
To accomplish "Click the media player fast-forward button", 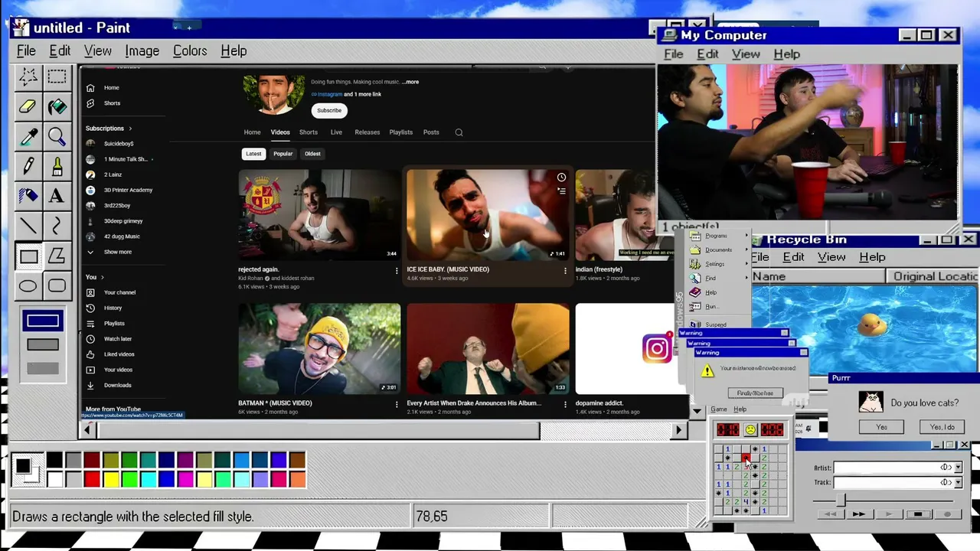I will (858, 514).
